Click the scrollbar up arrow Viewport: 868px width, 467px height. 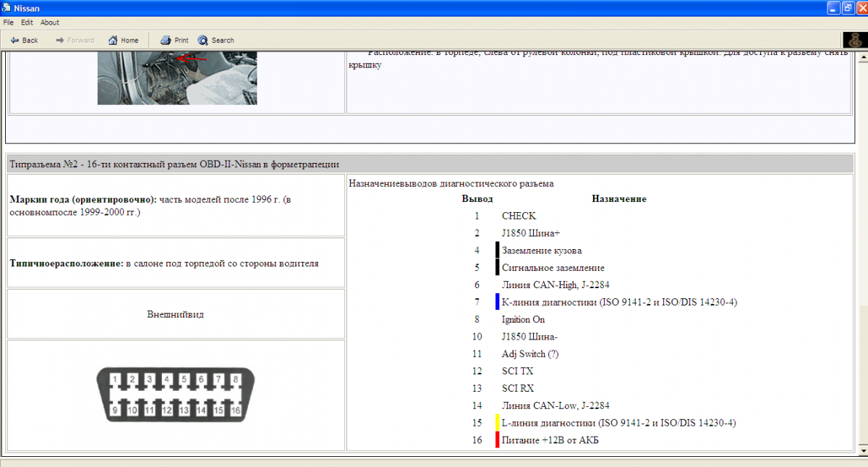(863, 57)
